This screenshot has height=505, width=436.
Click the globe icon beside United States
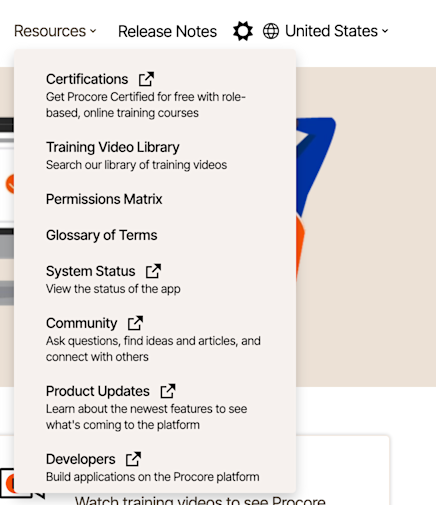click(x=271, y=31)
